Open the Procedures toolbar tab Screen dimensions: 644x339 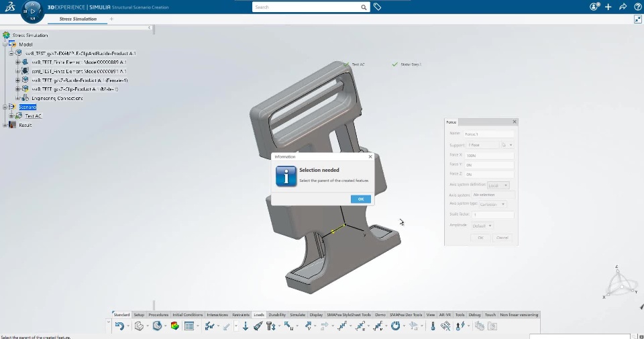click(x=158, y=315)
